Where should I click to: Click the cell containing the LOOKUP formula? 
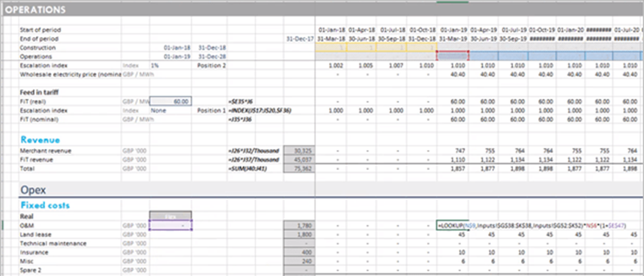pos(453,226)
